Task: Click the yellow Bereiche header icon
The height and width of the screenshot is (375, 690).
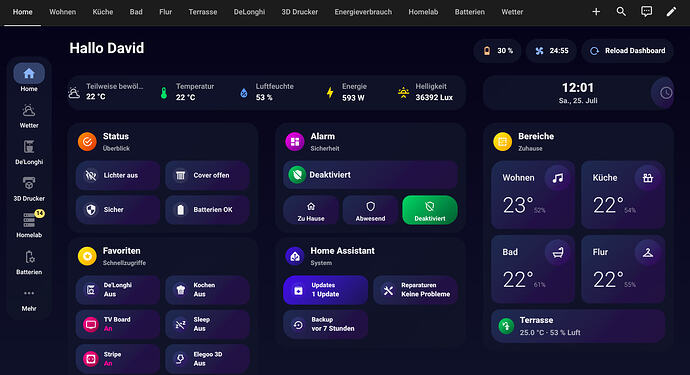Action: [x=502, y=142]
